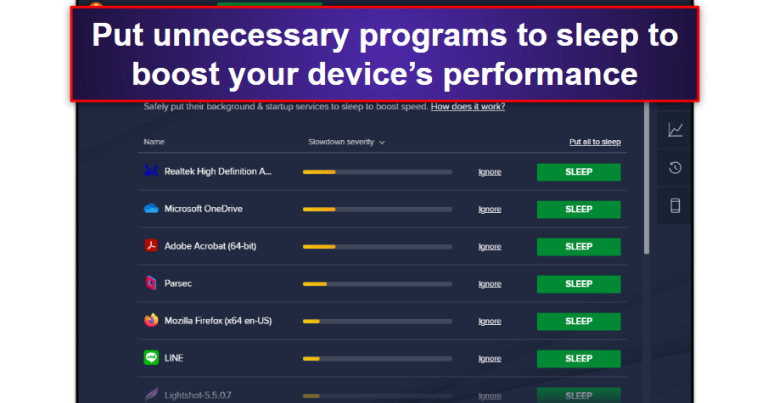Put Mozilla Firefox to sleep

pyautogui.click(x=578, y=321)
